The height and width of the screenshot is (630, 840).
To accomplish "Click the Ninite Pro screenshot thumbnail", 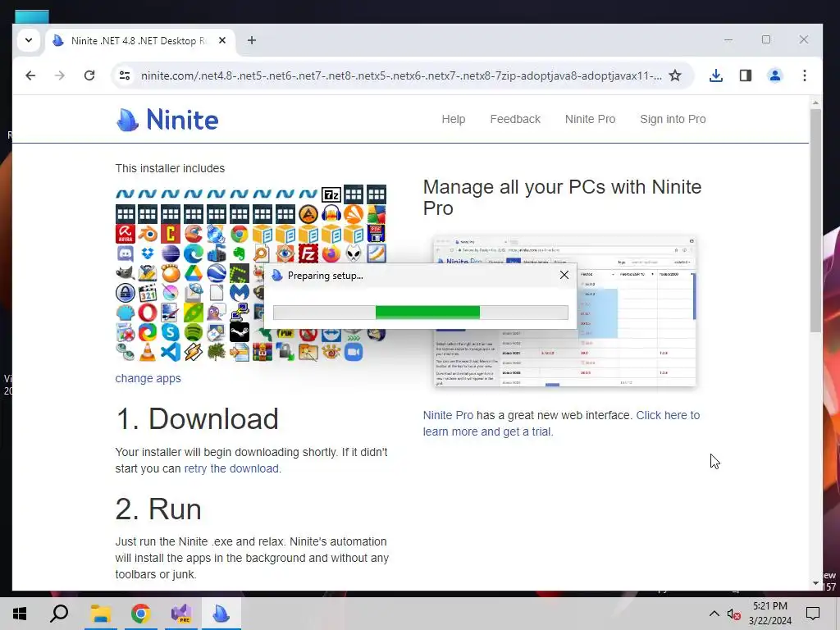I will (564, 311).
